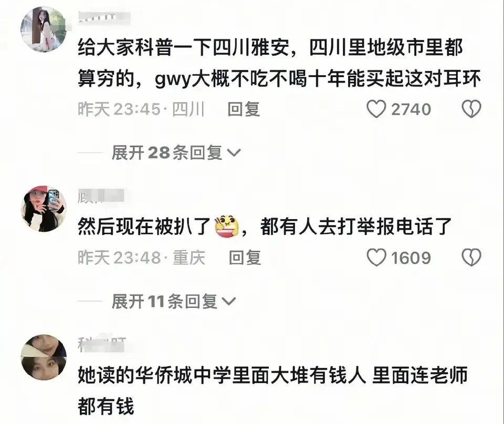Like the comment with 1609 likes
504x424 pixels.
pyautogui.click(x=376, y=257)
